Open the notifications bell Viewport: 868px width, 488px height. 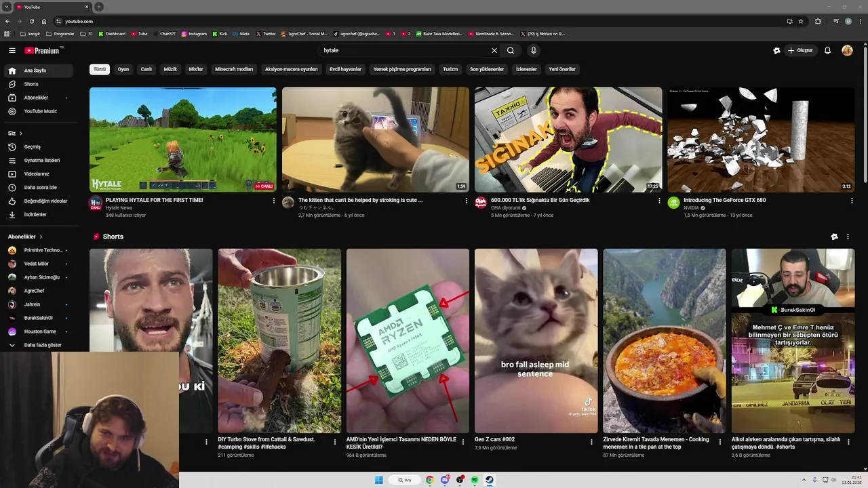coord(827,50)
